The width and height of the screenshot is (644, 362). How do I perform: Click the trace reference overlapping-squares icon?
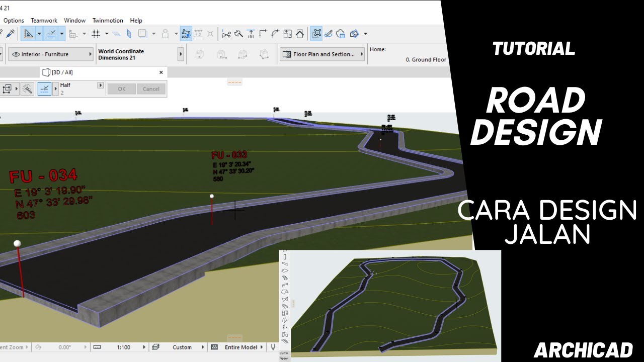click(142, 34)
